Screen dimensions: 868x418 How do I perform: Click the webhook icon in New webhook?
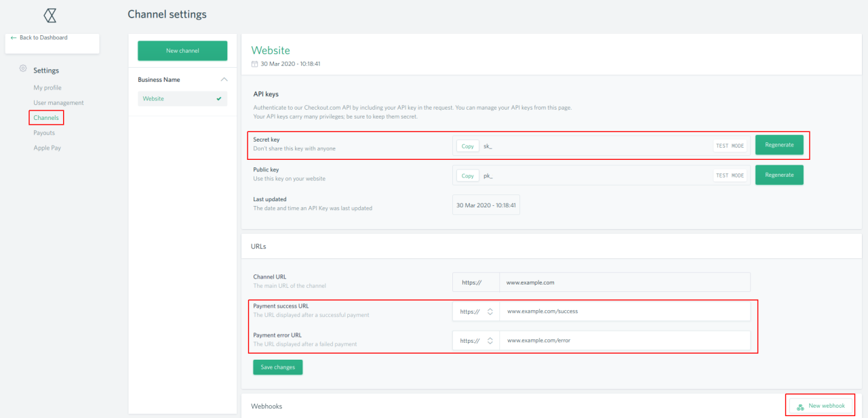[x=800, y=406]
